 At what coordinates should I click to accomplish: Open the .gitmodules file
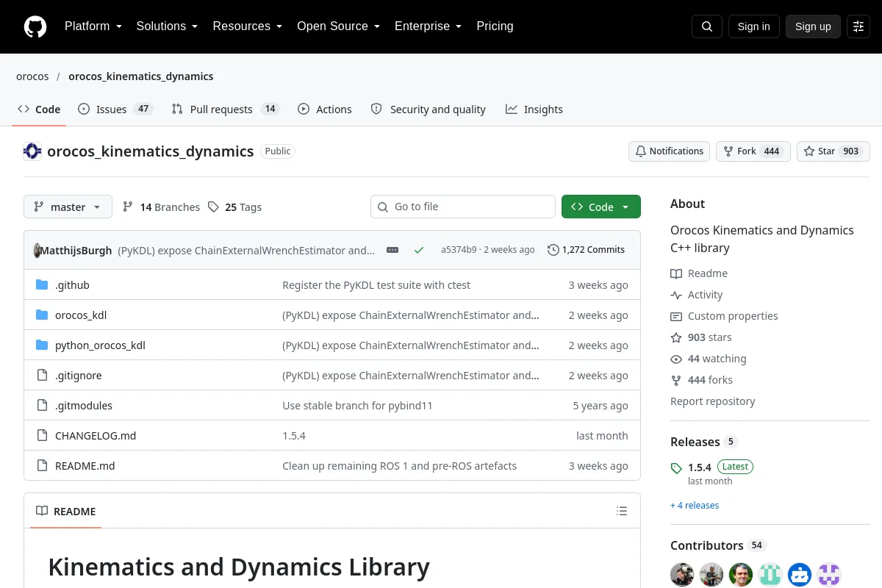tap(84, 406)
